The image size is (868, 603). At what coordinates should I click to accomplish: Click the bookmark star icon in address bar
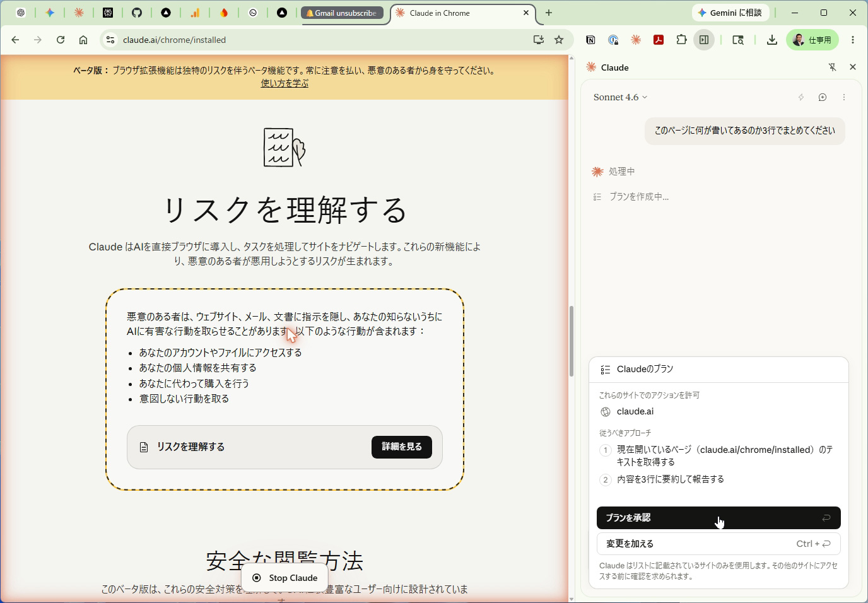pyautogui.click(x=559, y=40)
